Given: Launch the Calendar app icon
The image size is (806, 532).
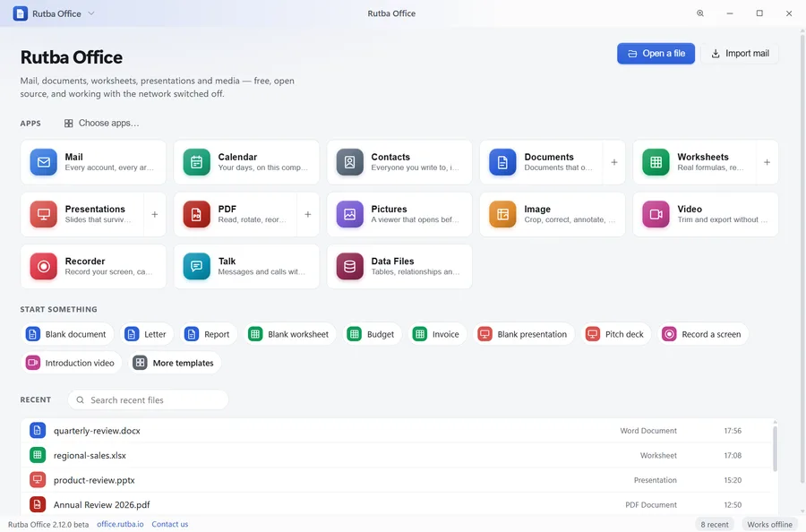Looking at the screenshot, I should [x=196, y=162].
